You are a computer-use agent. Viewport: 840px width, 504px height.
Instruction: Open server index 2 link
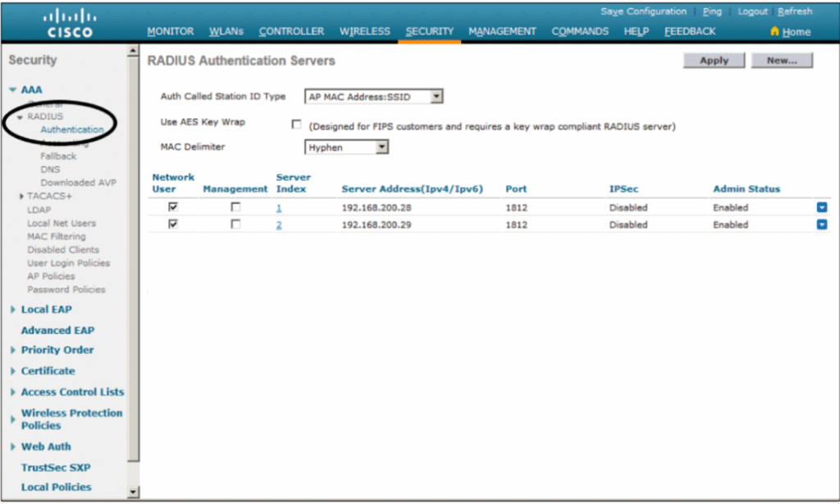[279, 225]
